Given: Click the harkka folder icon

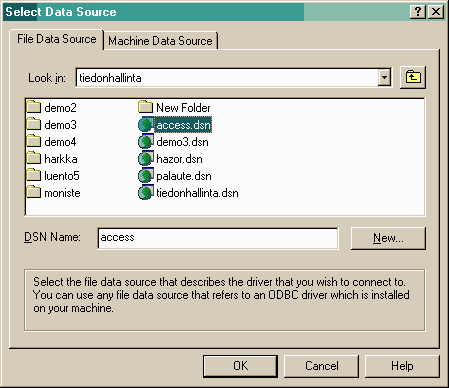Looking at the screenshot, I should point(33,158).
